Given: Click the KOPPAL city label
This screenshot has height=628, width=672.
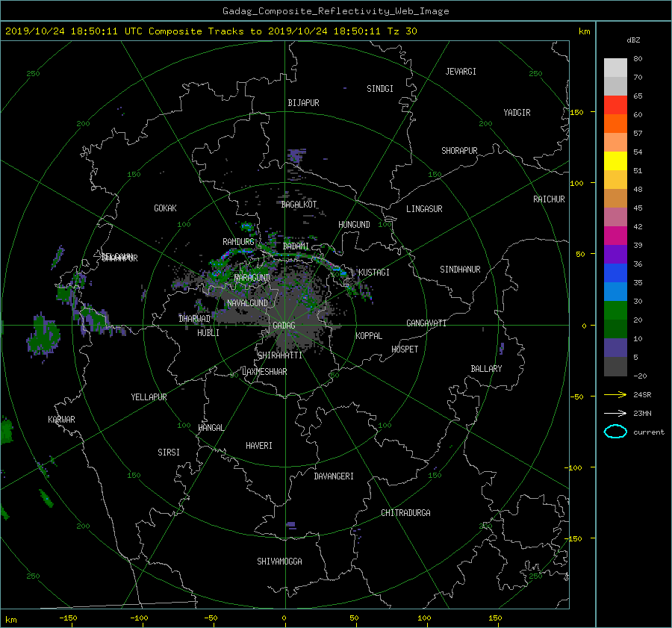Looking at the screenshot, I should [x=369, y=336].
